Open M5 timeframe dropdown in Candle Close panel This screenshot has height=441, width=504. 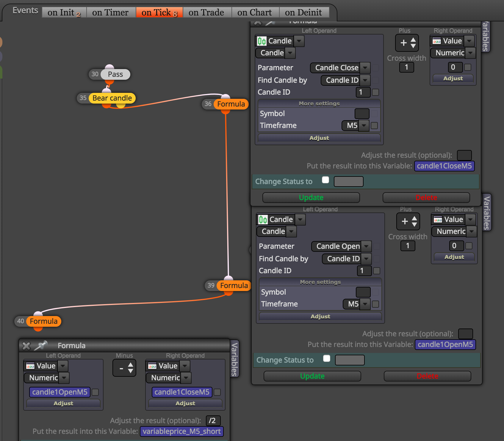[356, 126]
